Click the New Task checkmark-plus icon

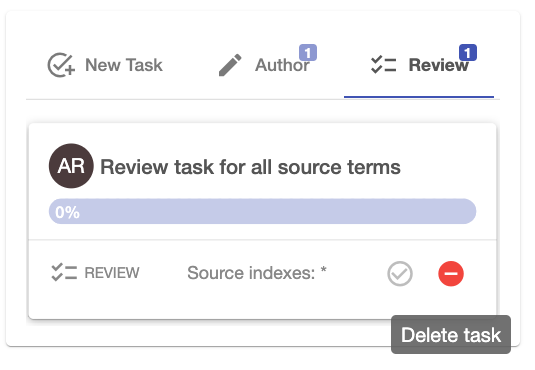(x=61, y=65)
